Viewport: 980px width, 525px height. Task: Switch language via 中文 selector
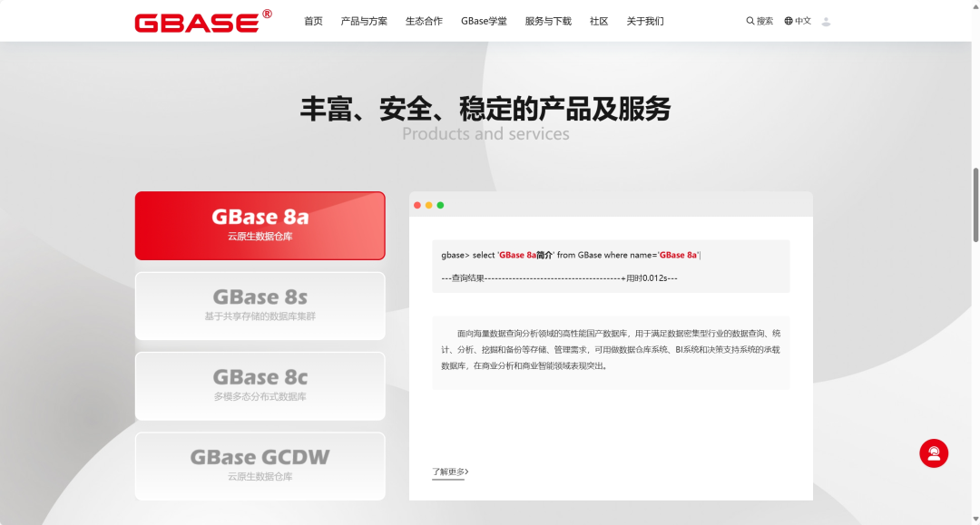click(x=803, y=21)
